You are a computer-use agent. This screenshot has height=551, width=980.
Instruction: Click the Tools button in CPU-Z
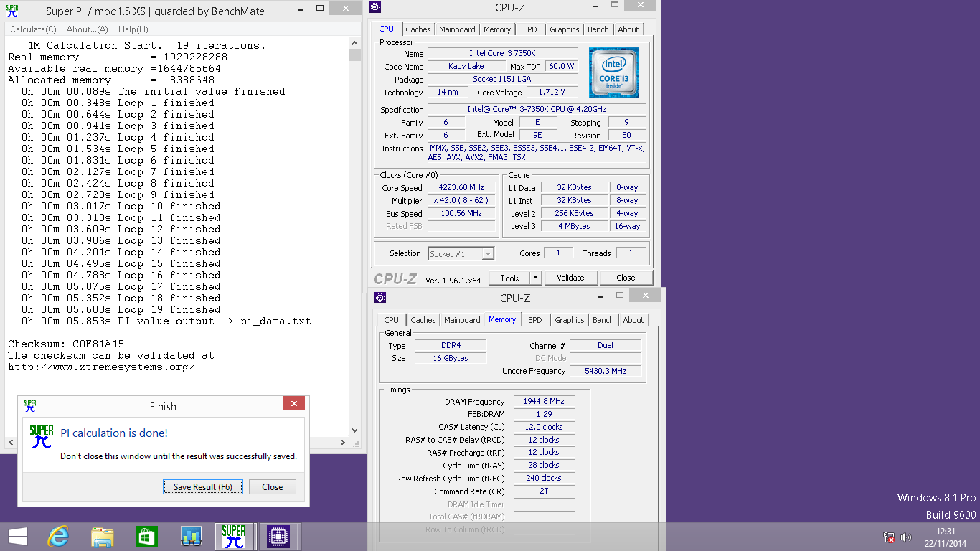click(x=510, y=278)
